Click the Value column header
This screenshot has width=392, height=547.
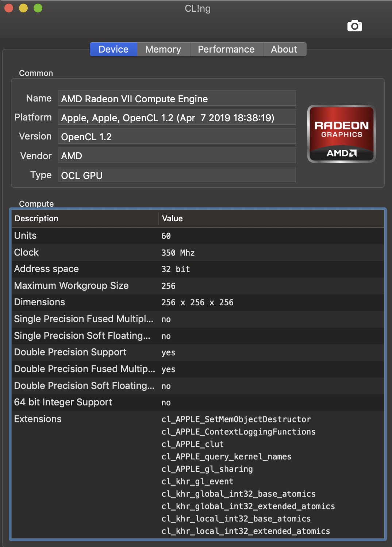271,218
